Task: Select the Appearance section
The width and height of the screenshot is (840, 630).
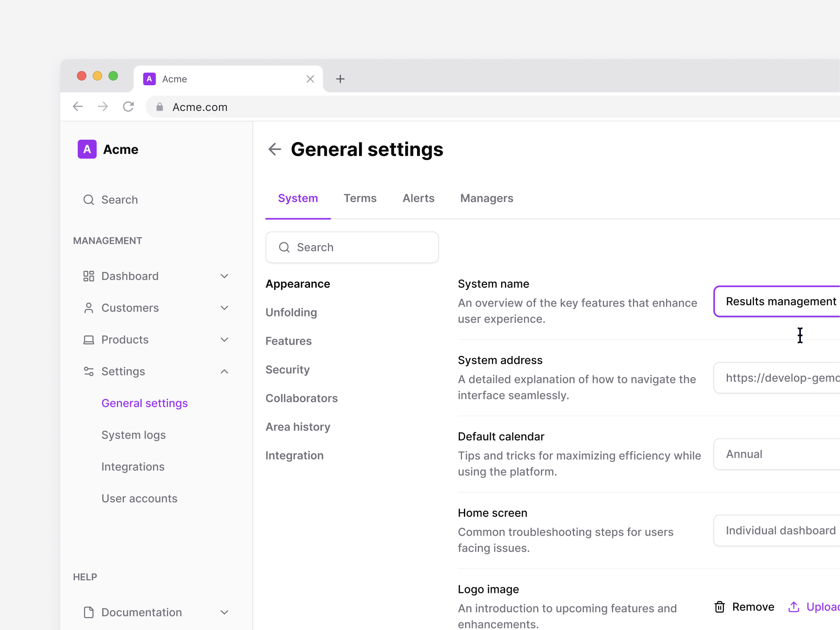Action: click(298, 284)
